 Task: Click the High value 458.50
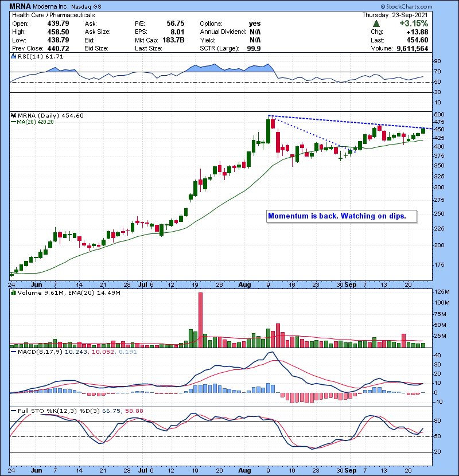(58, 32)
